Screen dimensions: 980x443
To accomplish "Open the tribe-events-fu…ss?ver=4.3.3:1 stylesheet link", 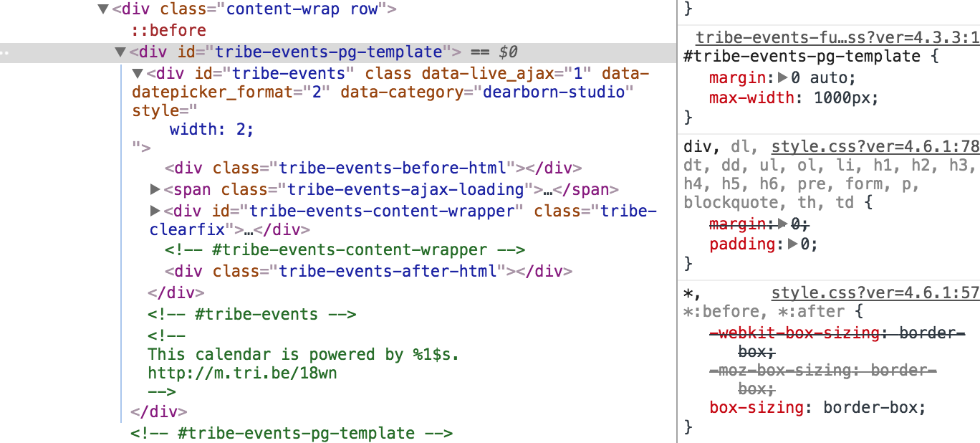I will coord(837,37).
